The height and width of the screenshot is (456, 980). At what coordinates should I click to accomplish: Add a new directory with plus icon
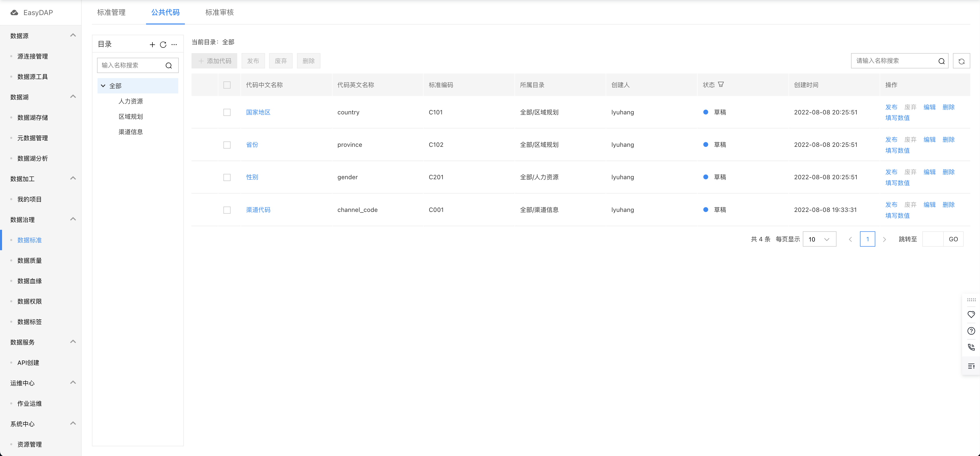[152, 44]
